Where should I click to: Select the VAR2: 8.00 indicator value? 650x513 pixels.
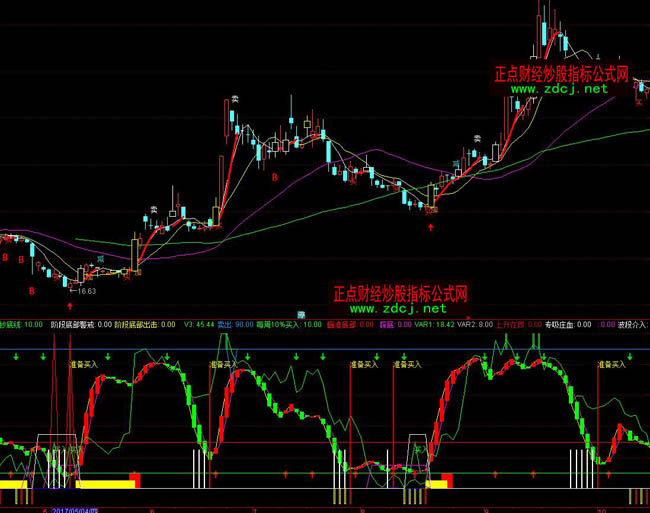click(477, 324)
